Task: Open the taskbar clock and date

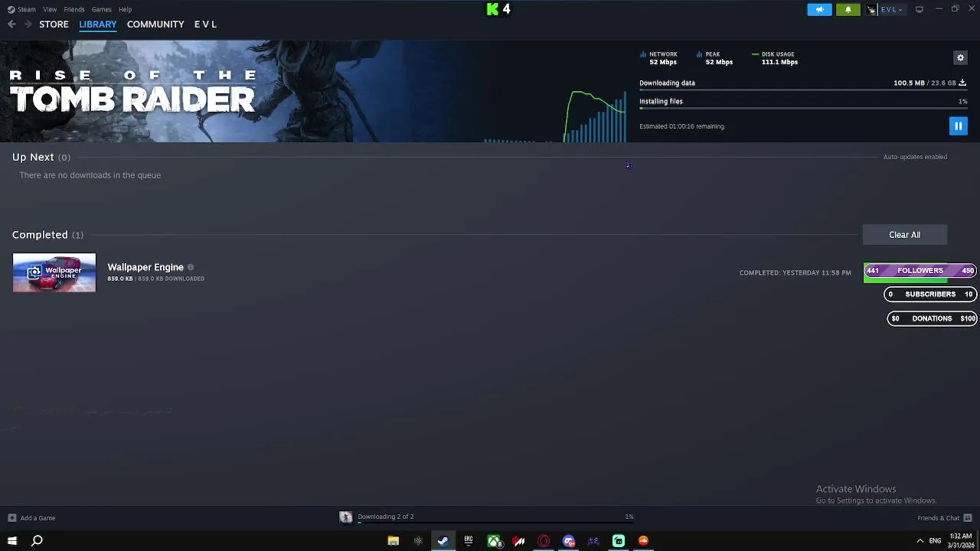Action: 961,541
